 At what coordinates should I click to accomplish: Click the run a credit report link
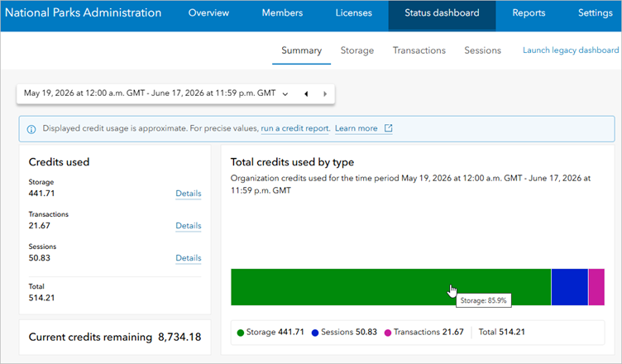[x=295, y=128]
